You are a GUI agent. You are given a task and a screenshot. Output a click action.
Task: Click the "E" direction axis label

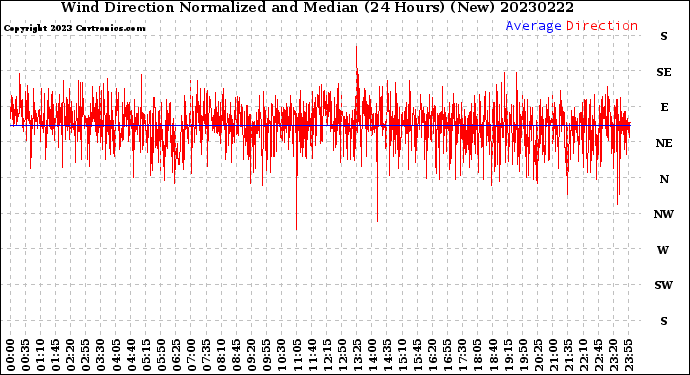[x=664, y=107]
